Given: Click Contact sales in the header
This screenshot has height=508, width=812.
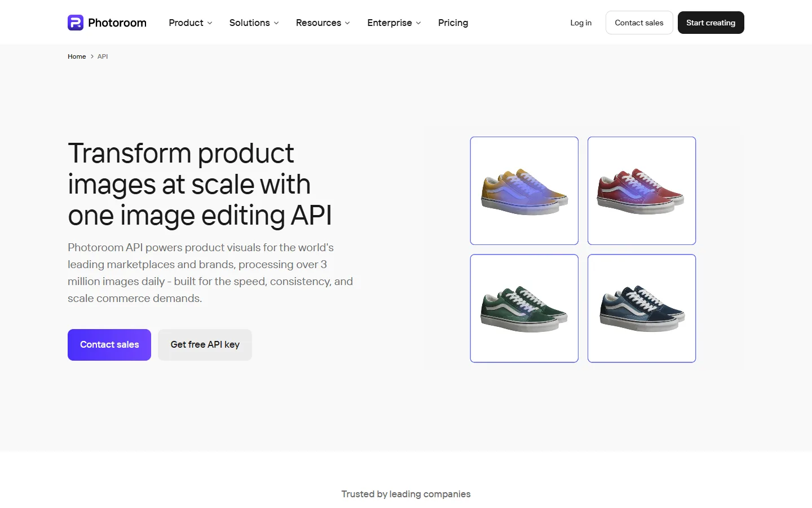Looking at the screenshot, I should pos(639,23).
